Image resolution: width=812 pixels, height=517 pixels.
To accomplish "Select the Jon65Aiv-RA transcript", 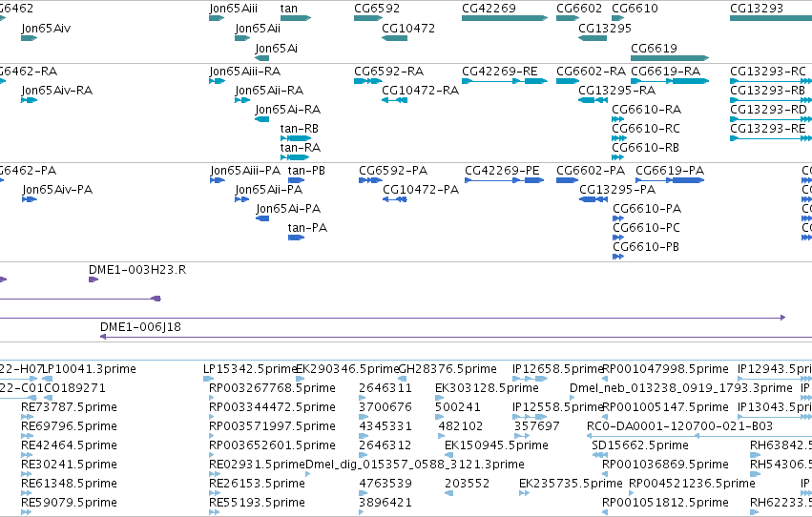I will coord(29,100).
